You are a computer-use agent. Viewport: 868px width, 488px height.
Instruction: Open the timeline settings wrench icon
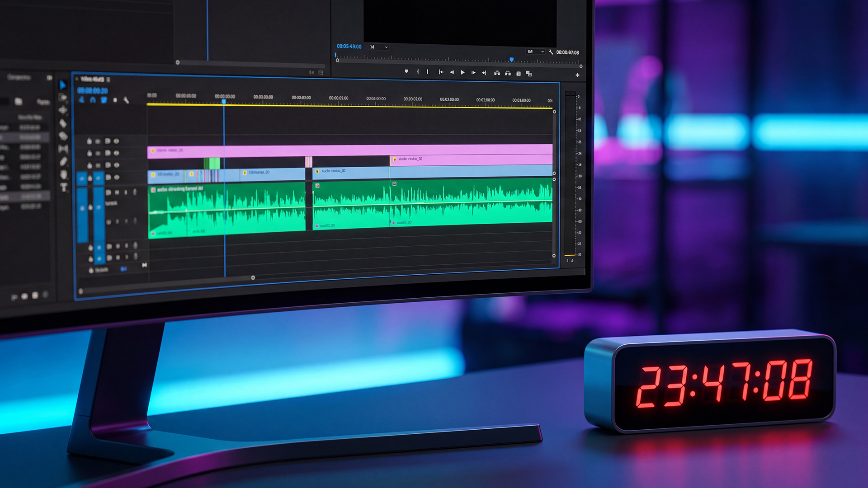126,100
